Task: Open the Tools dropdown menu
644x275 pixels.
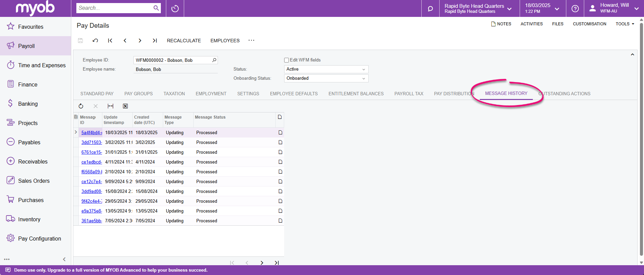Action: [624, 24]
